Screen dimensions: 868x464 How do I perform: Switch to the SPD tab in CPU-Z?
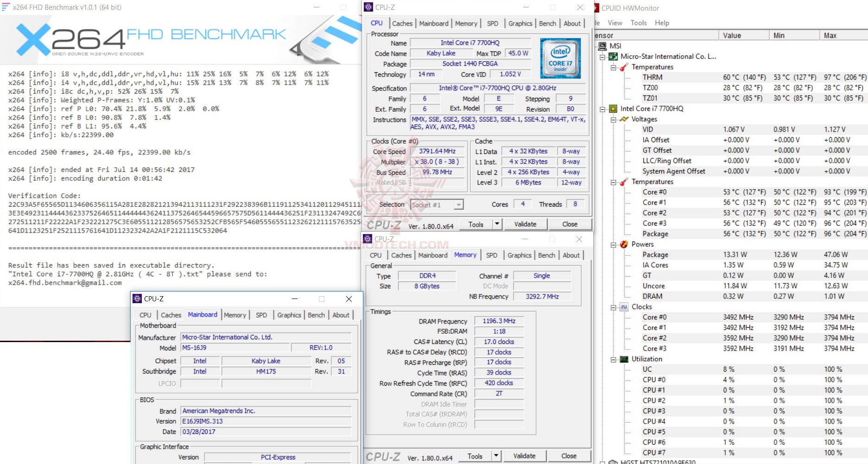pyautogui.click(x=493, y=23)
